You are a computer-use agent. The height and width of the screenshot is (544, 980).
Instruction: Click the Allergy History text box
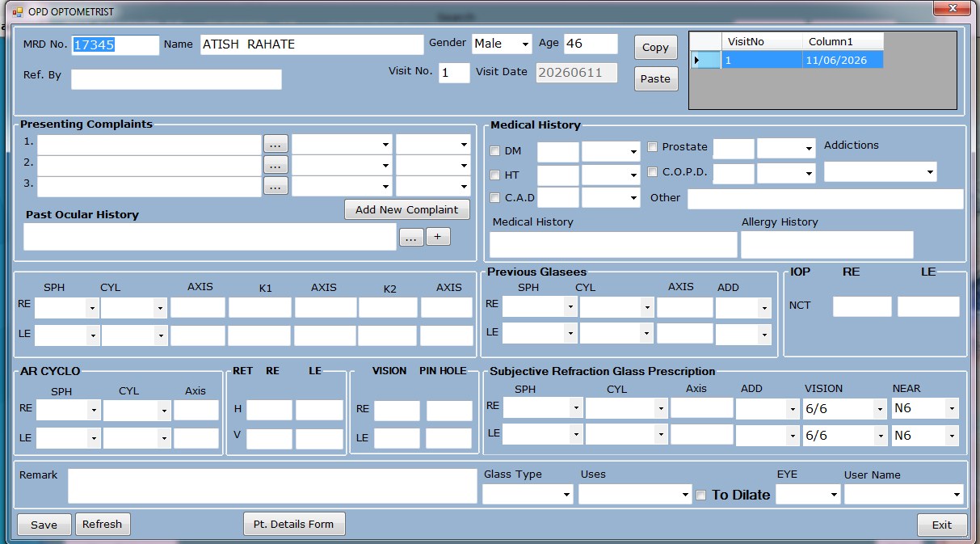coord(827,245)
